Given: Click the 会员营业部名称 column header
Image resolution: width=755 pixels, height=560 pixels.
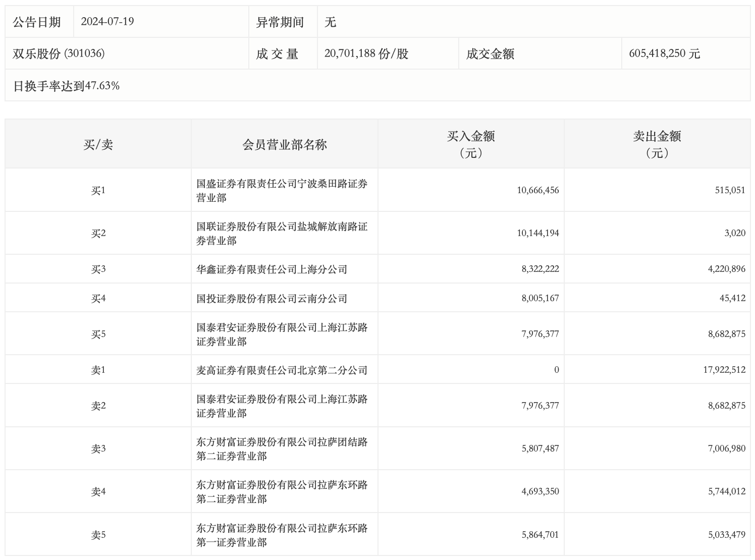Looking at the screenshot, I should [284, 145].
